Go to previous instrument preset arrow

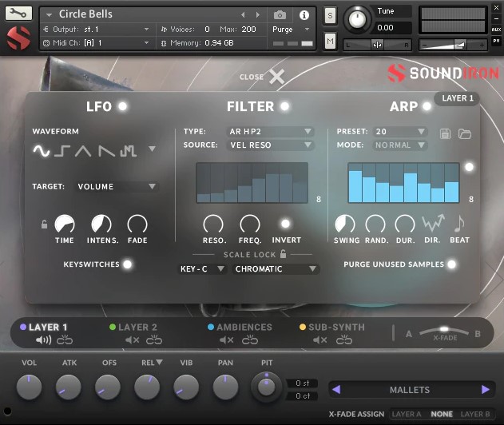[x=243, y=15]
